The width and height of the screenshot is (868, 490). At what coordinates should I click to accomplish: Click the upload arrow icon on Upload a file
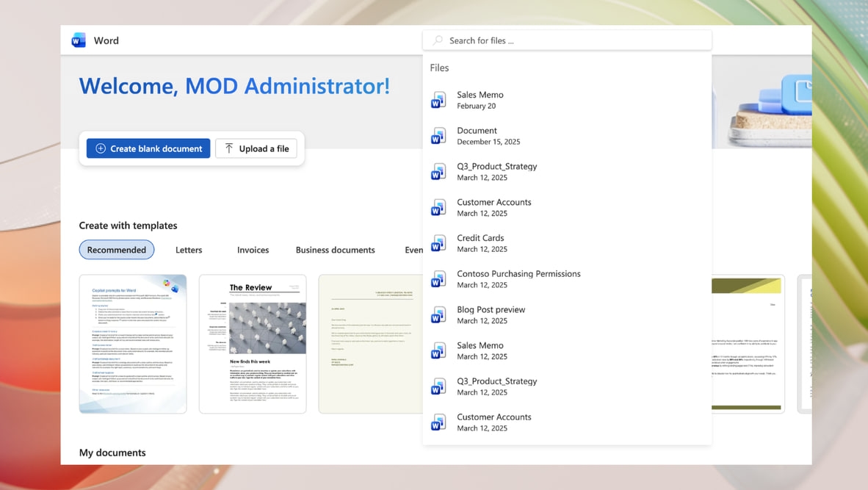[230, 148]
